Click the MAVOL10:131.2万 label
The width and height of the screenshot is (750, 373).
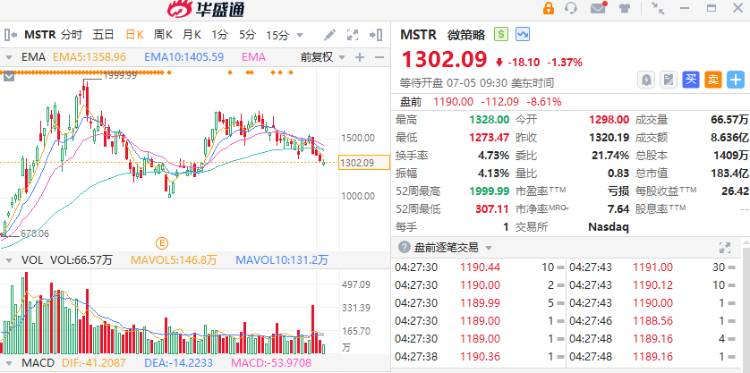282,260
